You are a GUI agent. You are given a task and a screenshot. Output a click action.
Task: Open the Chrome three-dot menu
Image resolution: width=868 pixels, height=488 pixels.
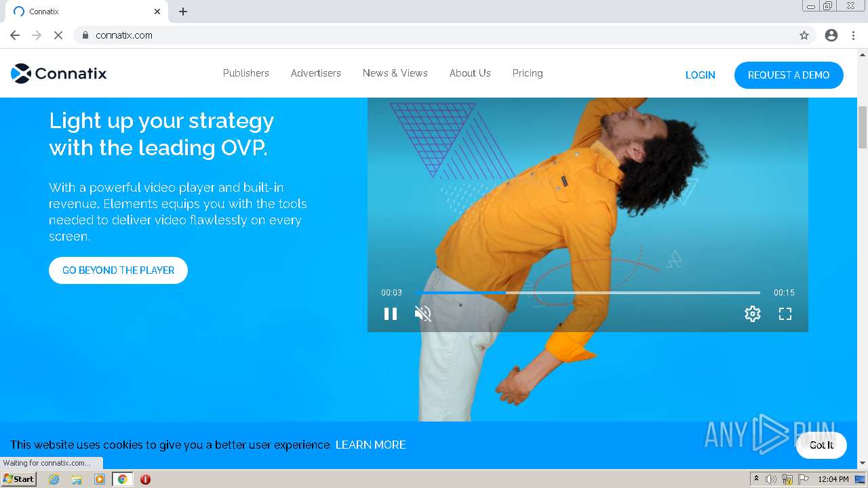(854, 35)
